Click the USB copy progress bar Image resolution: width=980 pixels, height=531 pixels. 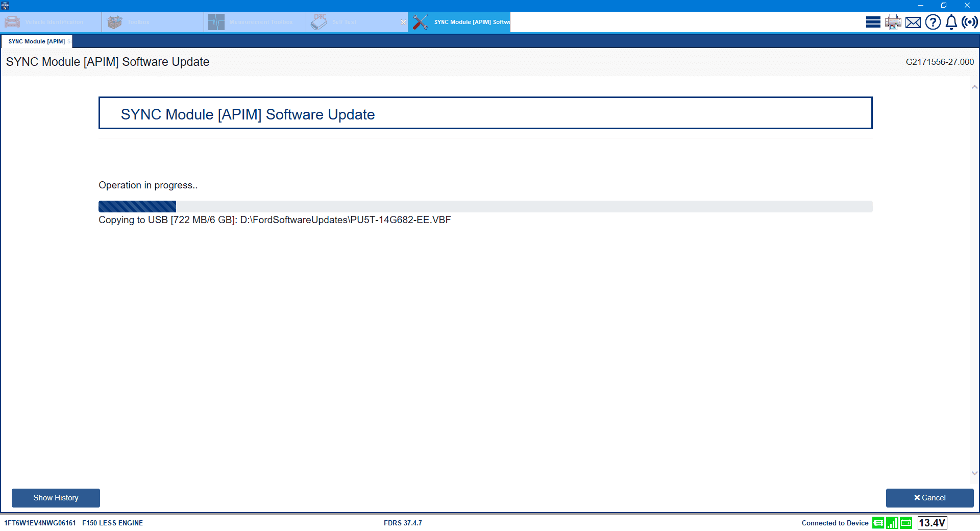(x=485, y=206)
